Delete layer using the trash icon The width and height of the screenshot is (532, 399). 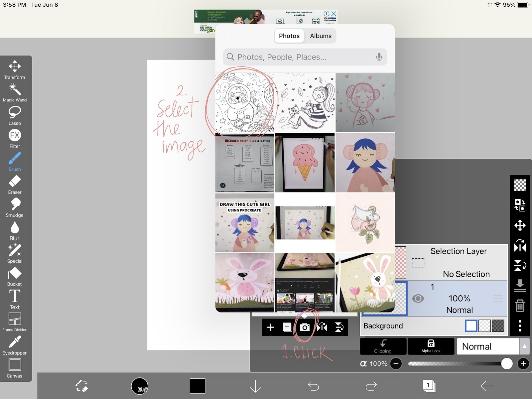tap(520, 304)
